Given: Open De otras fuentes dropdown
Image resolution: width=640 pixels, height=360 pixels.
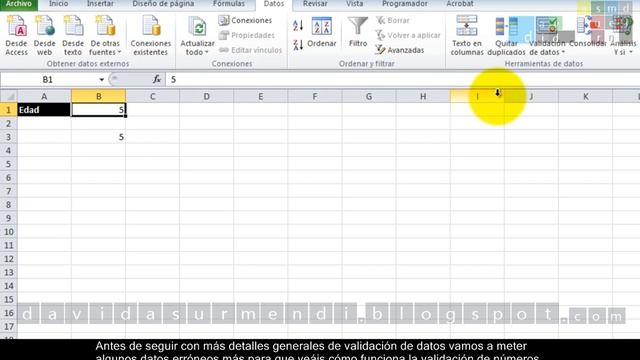Looking at the screenshot, I should pyautogui.click(x=105, y=35).
